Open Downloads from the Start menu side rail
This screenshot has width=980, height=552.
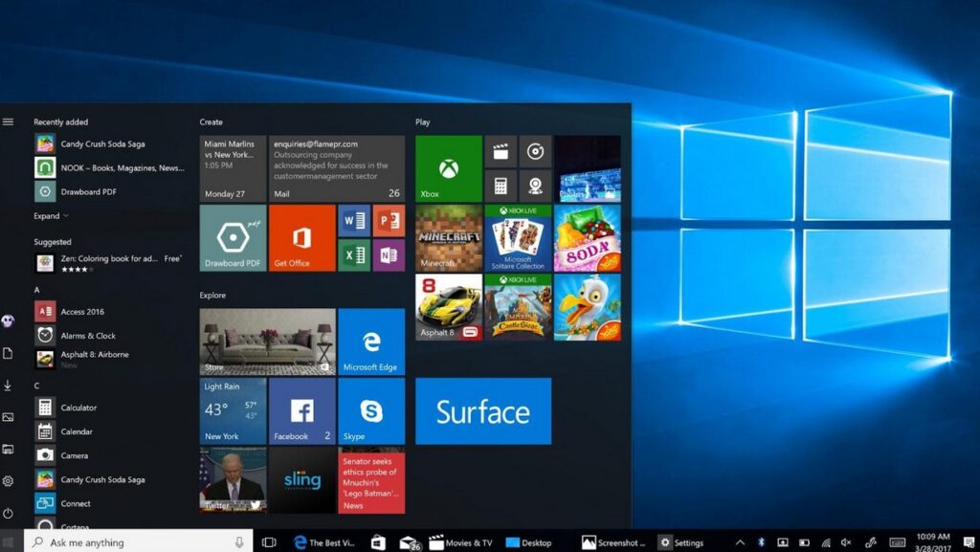(8, 386)
